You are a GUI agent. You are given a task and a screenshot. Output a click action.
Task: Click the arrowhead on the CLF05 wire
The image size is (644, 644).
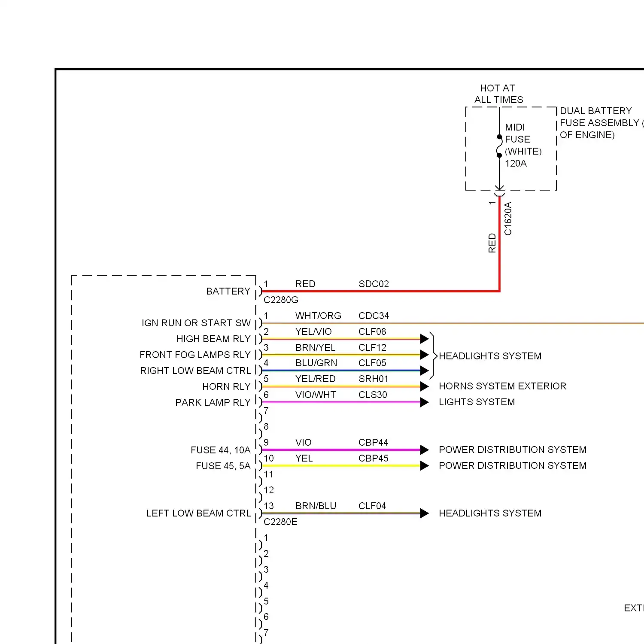click(x=425, y=371)
